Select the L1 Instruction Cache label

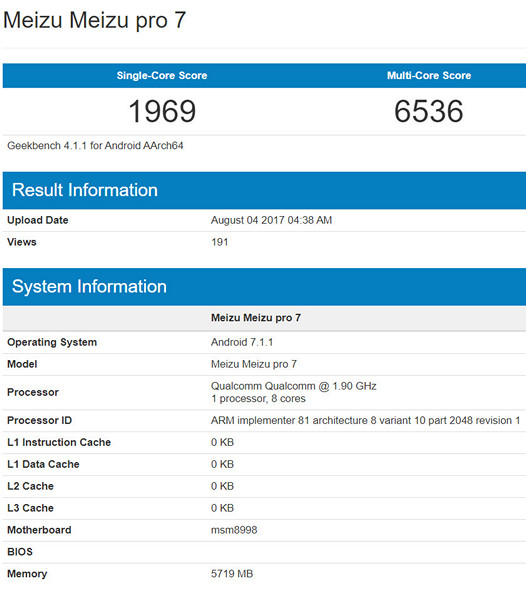[59, 442]
